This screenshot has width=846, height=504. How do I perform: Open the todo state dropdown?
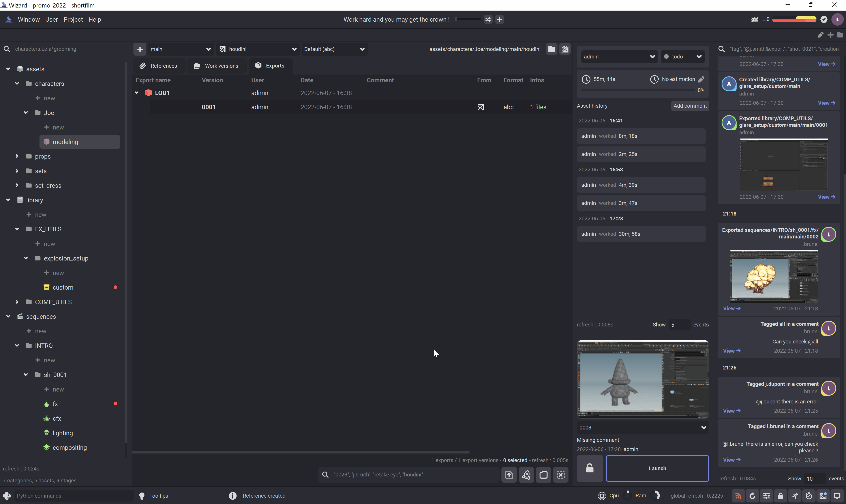[x=683, y=57]
